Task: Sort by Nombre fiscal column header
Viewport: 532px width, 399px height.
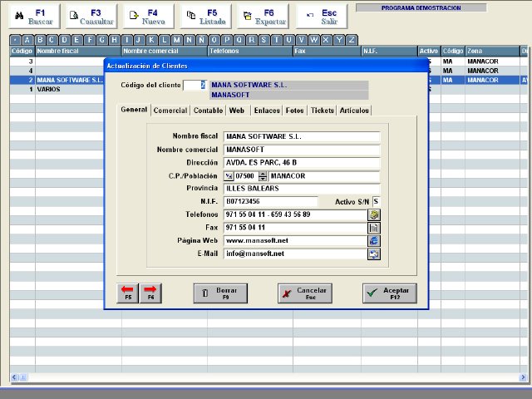Action: point(78,51)
